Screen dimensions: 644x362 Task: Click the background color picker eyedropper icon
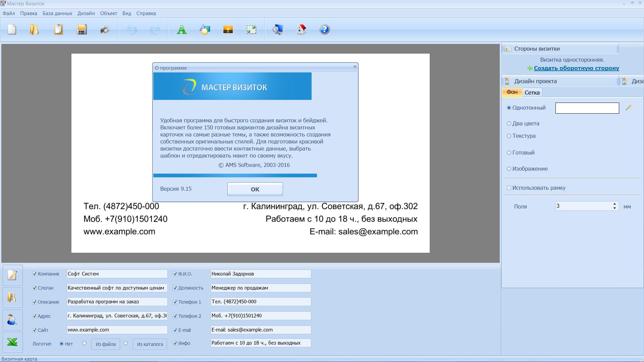click(x=628, y=108)
